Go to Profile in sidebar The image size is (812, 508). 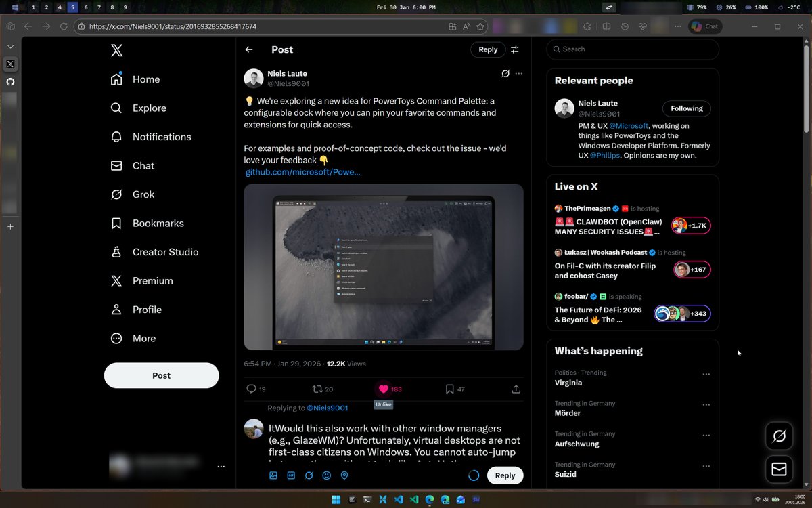[136, 310]
